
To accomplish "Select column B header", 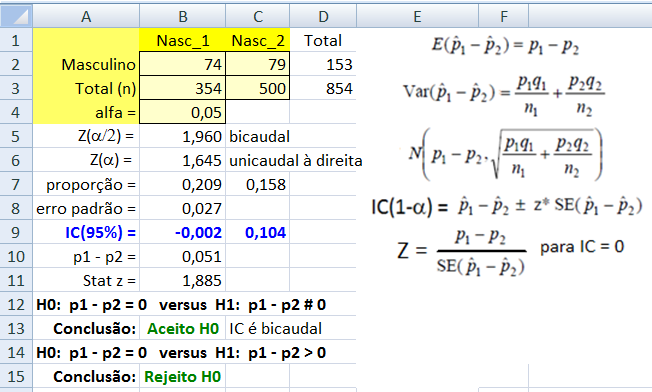I will pos(183,16).
